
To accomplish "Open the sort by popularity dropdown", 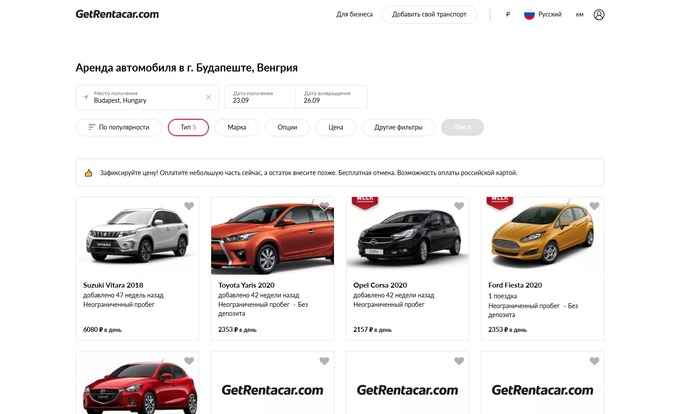I will click(117, 127).
